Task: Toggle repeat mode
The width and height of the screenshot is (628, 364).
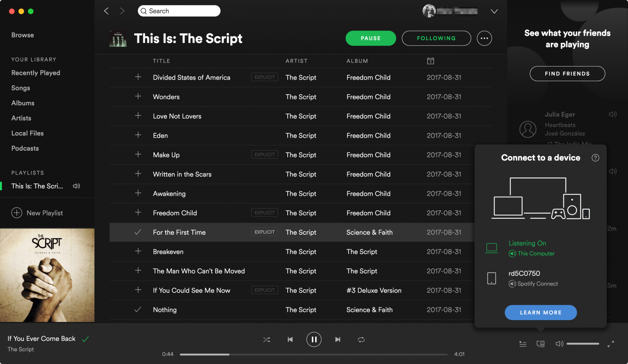Action: 361,340
